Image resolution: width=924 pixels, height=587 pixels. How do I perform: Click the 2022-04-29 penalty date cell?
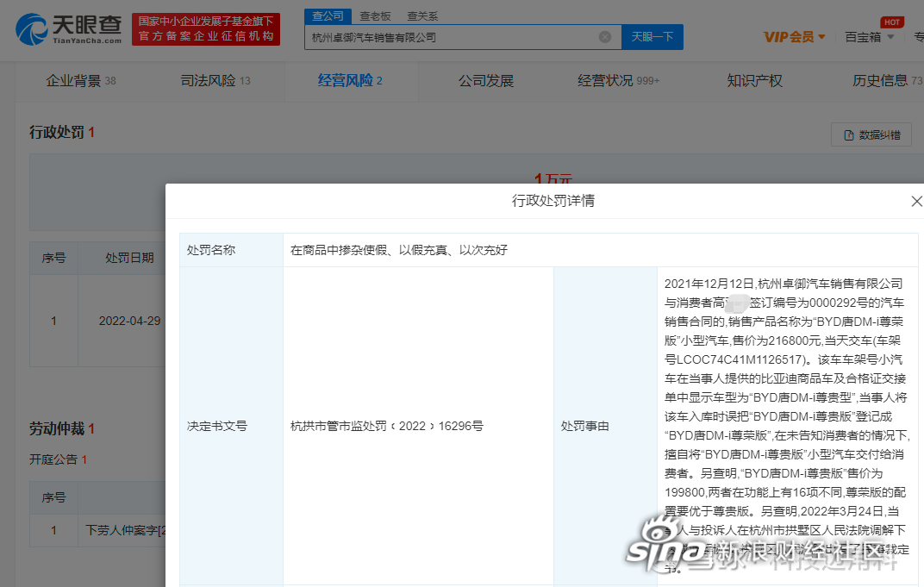pyautogui.click(x=129, y=321)
